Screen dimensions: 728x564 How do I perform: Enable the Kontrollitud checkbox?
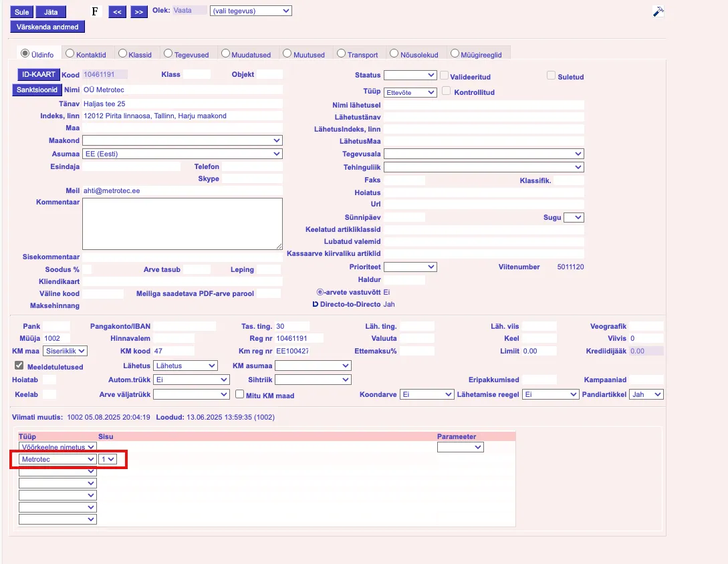pyautogui.click(x=447, y=91)
